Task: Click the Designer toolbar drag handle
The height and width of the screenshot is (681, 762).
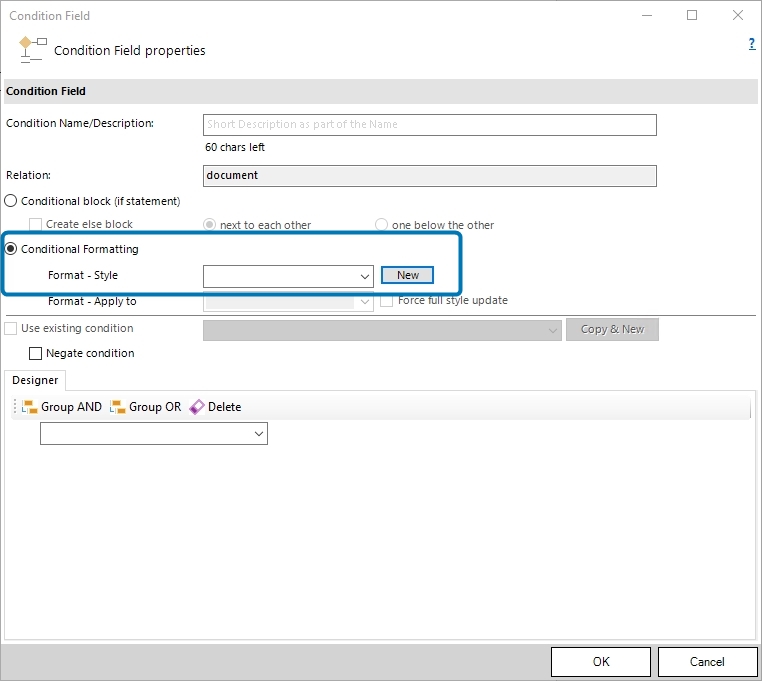Action: coord(15,407)
